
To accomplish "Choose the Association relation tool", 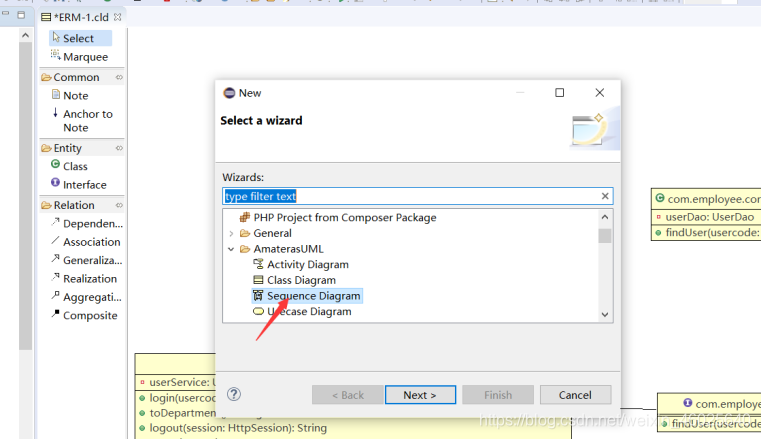I will pos(85,242).
